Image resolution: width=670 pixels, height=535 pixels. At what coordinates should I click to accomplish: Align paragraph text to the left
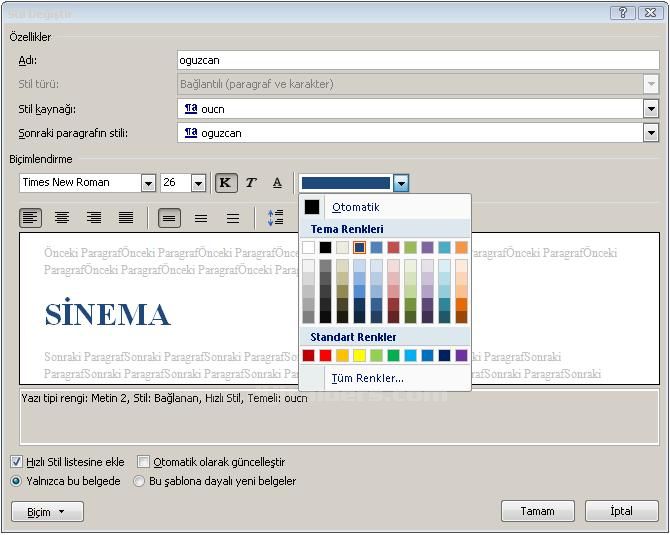coord(31,218)
